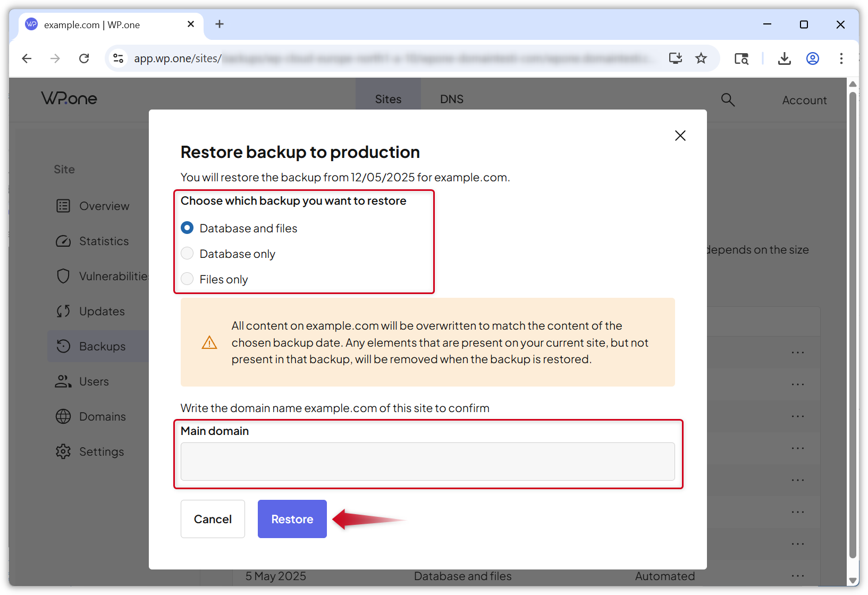The image size is (868, 595).
Task: Open the Statistics section via its icon
Action: [x=63, y=241]
